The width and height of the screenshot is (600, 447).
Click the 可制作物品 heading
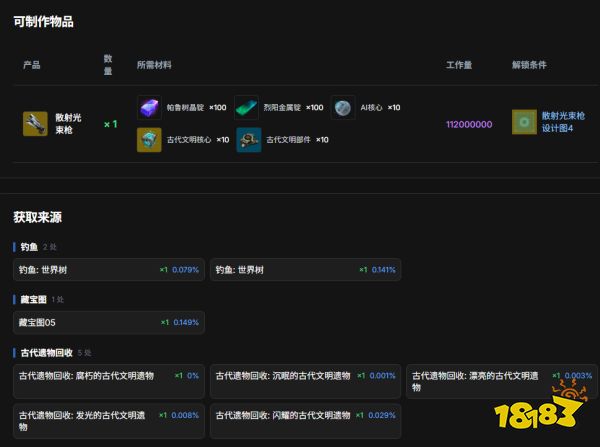[44, 22]
